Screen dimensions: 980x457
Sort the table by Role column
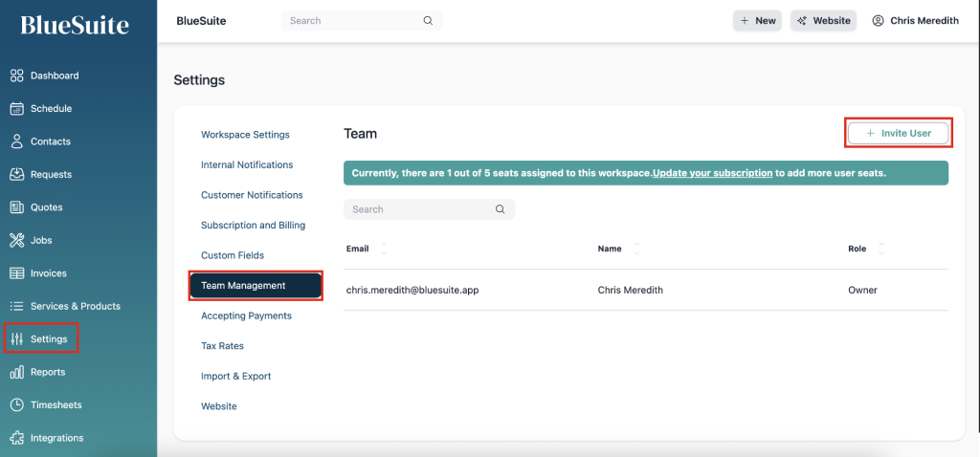tap(881, 249)
